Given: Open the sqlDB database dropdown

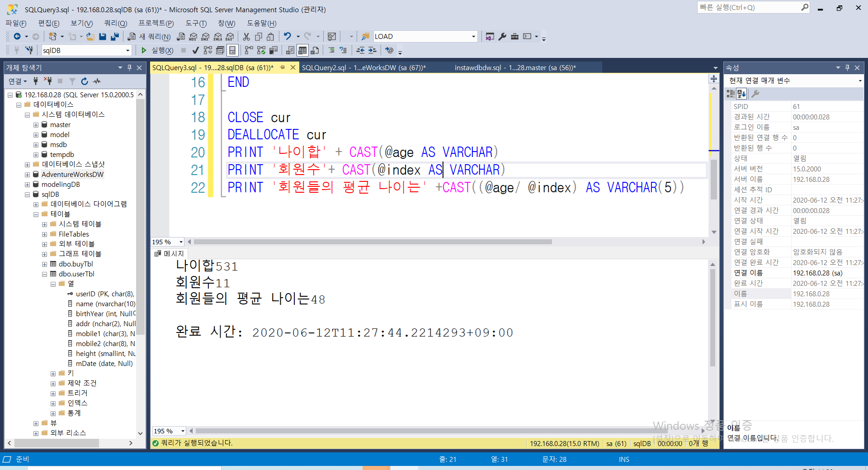Looking at the screenshot, I should [128, 50].
